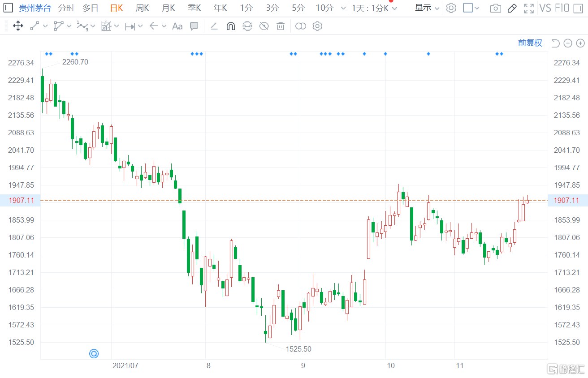Click the blue diamond event marker above October
The width and height of the screenshot is (588, 378).
click(x=385, y=54)
